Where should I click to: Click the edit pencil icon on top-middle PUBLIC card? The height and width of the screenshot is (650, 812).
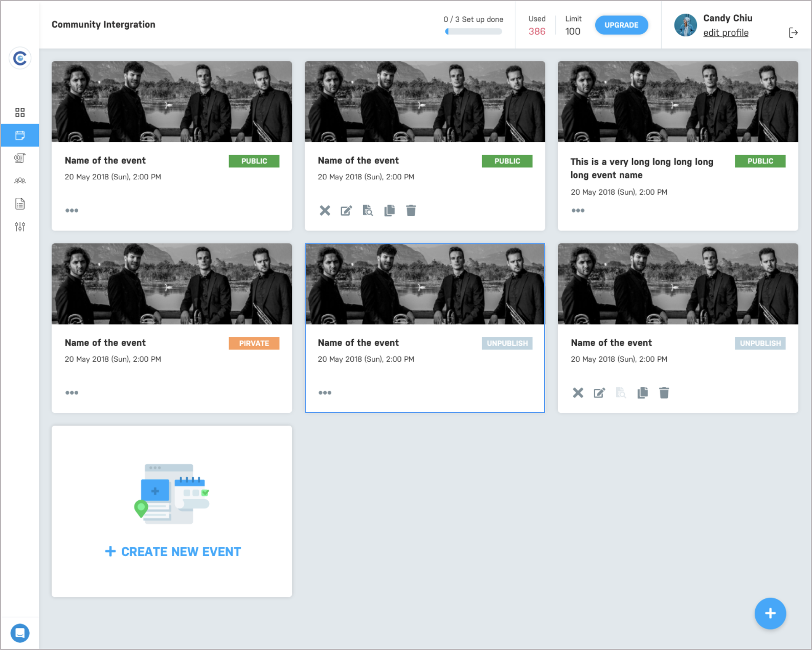click(346, 211)
